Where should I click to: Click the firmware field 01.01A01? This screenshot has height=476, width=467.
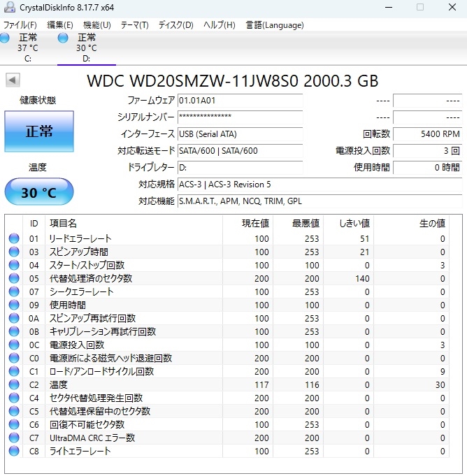(x=240, y=101)
